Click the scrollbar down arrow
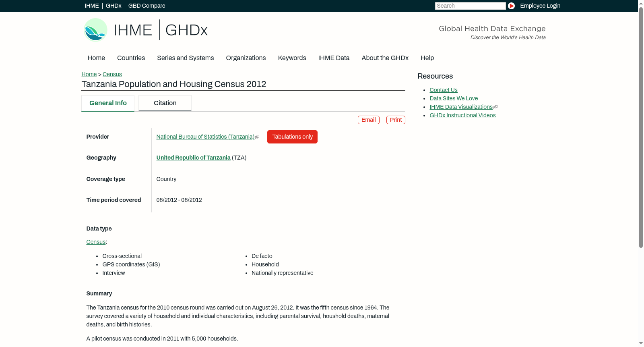 click(641, 344)
